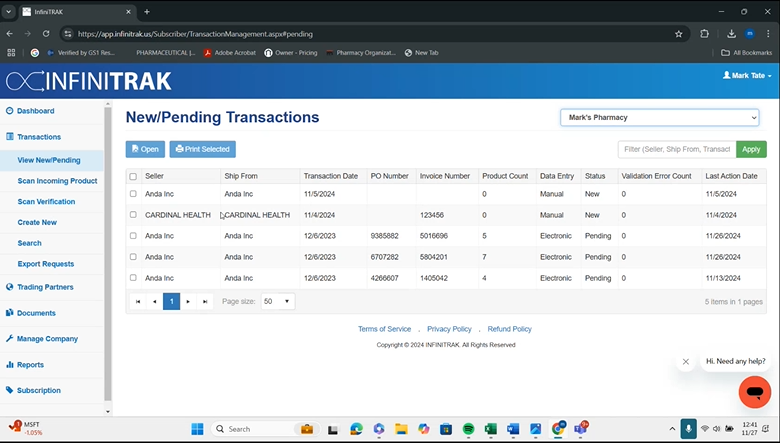Screen dimensions: 780x443
Task: Open browser downloads
Action: coord(731,34)
